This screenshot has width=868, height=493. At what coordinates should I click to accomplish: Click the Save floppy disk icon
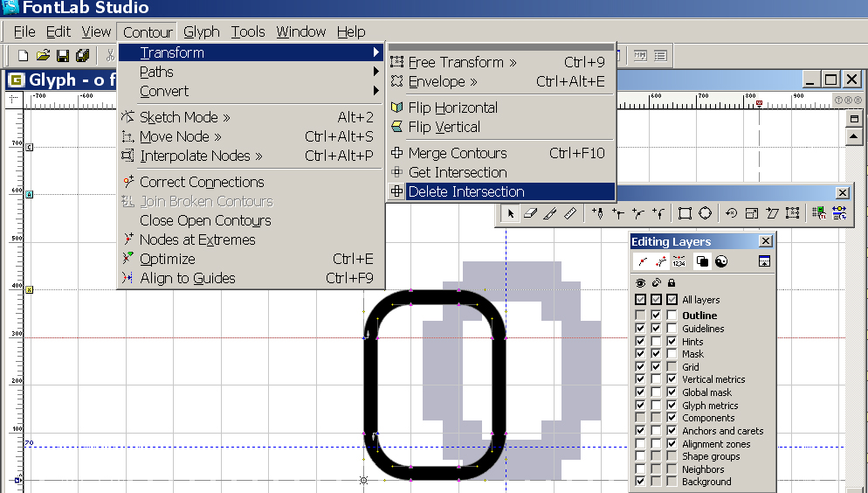(x=63, y=55)
